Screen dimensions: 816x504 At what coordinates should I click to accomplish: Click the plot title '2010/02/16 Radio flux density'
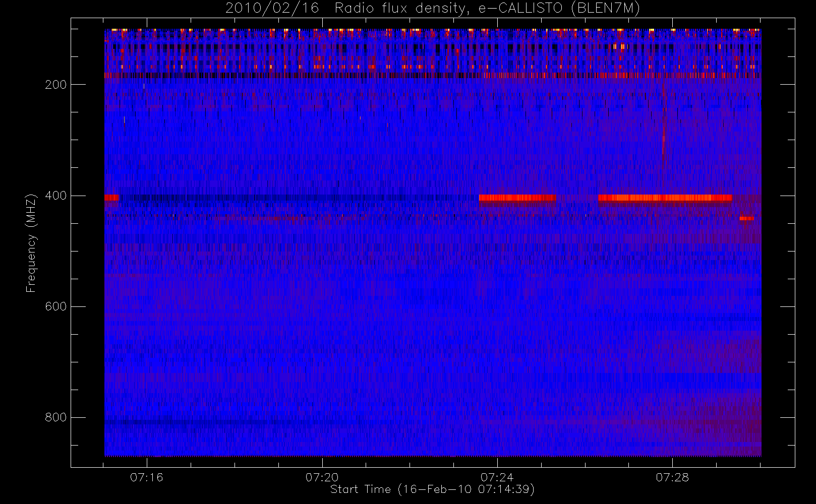coord(433,8)
